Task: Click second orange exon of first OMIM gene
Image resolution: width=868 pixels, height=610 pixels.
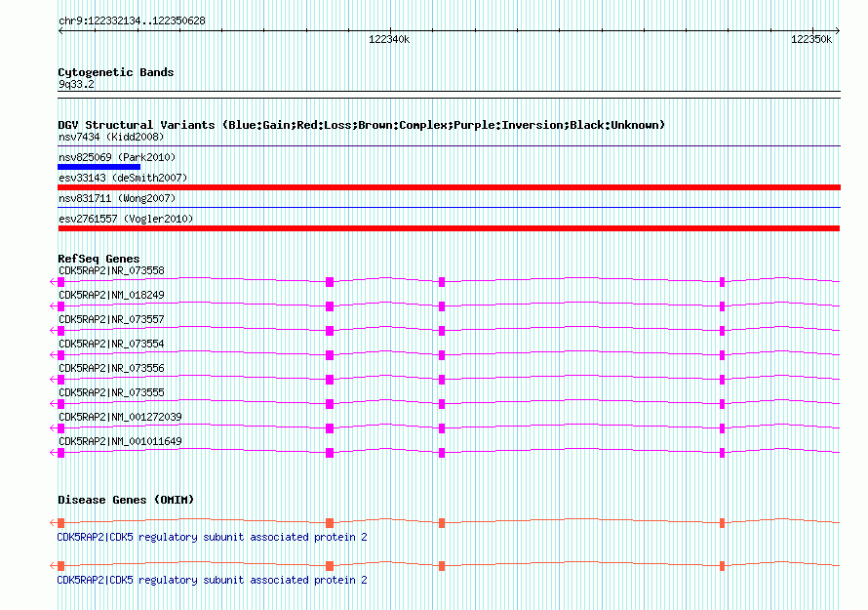Action: pyautogui.click(x=330, y=523)
